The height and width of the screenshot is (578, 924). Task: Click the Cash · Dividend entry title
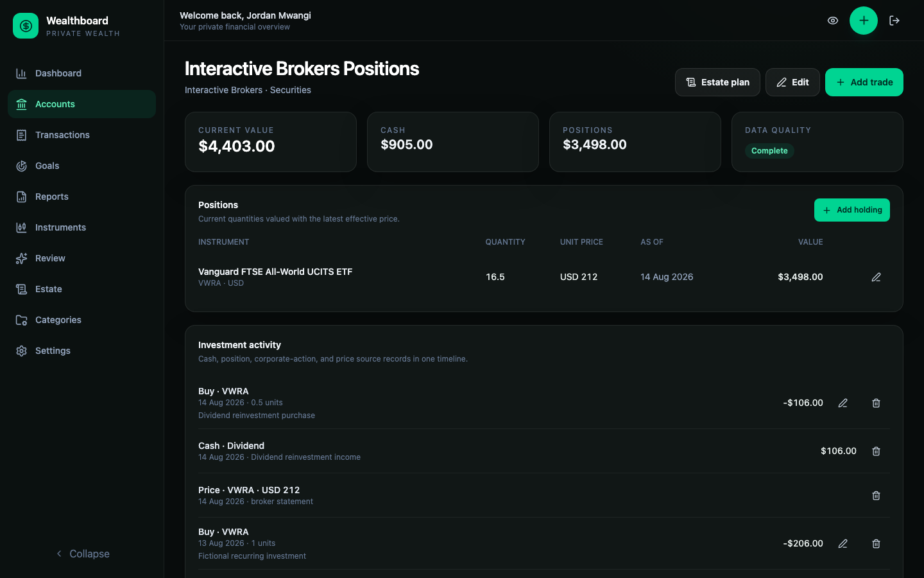(x=231, y=446)
